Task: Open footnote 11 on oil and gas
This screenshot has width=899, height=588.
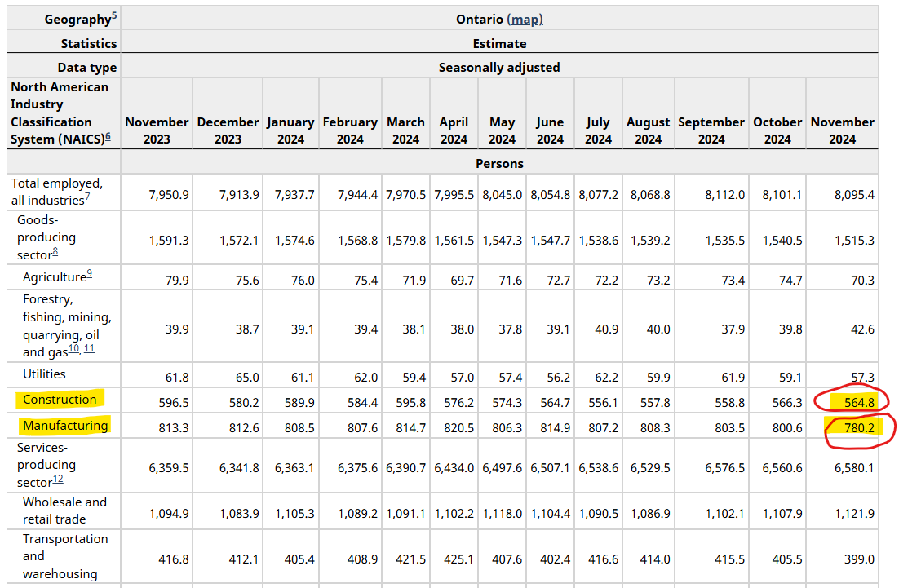Action: pyautogui.click(x=89, y=348)
